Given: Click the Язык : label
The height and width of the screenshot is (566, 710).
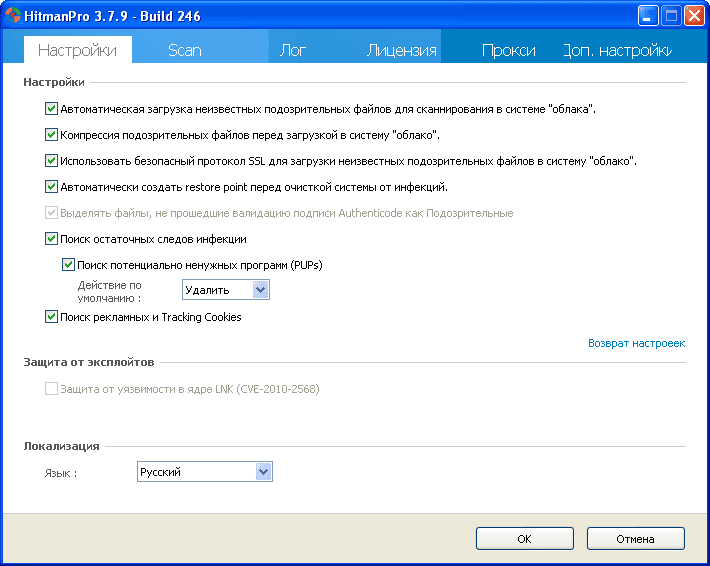Looking at the screenshot, I should pos(61,473).
